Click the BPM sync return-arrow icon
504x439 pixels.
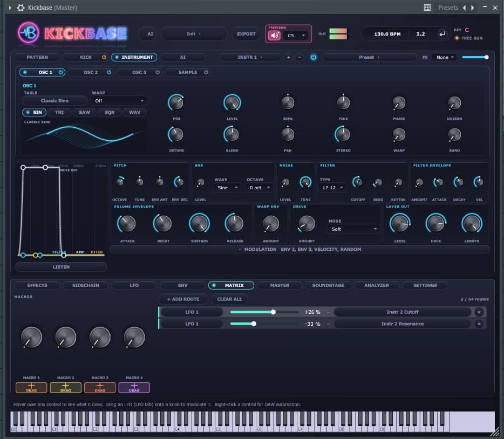coord(442,34)
